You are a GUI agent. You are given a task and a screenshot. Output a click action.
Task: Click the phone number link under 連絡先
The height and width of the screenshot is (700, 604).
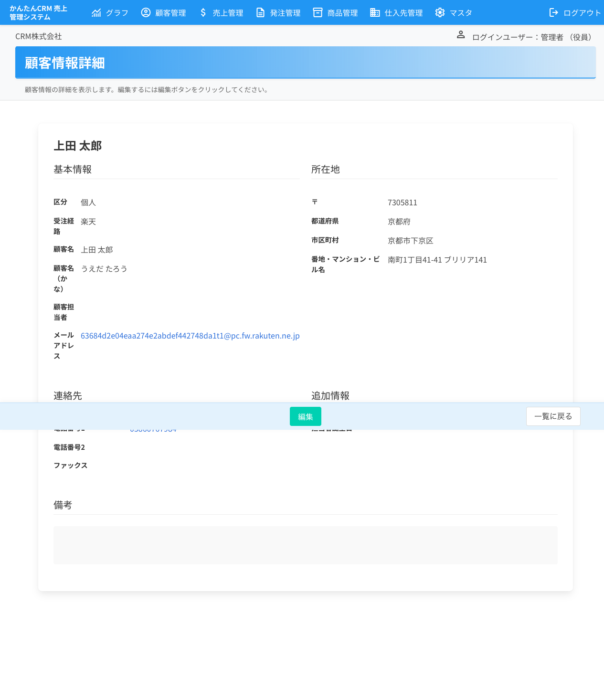[153, 429]
